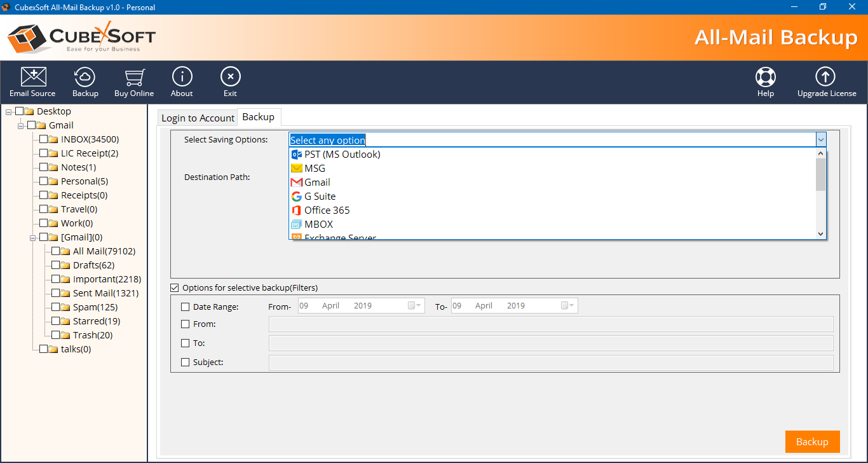Check the INBOX(34500) folder checkbox
This screenshot has height=463, width=868.
43,139
